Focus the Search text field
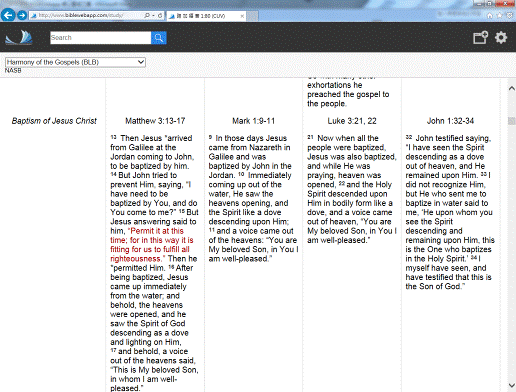516x392 pixels. pyautogui.click(x=100, y=38)
